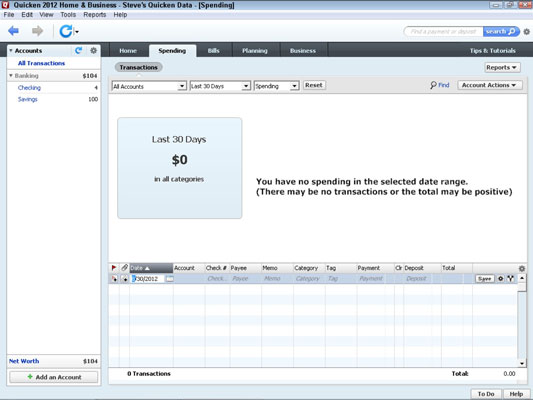The height and width of the screenshot is (400, 533).
Task: Open the Edit menu
Action: point(27,15)
